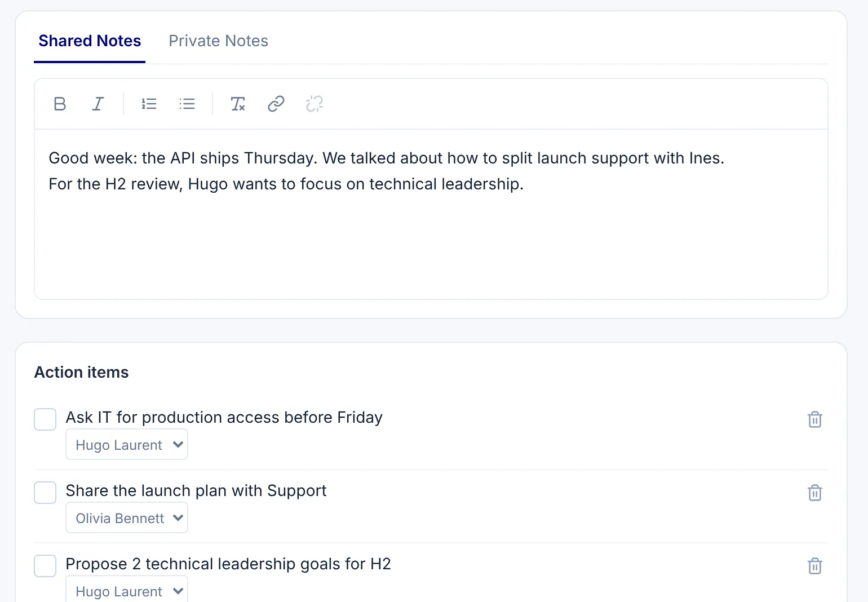This screenshot has width=868, height=602.
Task: Delete the 'Propose 2 technical leadership goals' item
Action: [815, 566]
